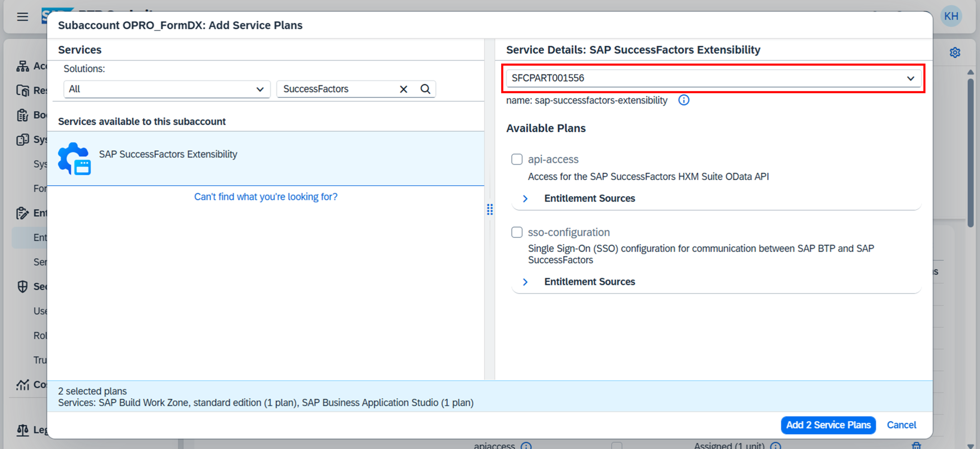Image resolution: width=980 pixels, height=449 pixels.
Task: Open "Can't find what you're looking for?" link
Action: 266,196
